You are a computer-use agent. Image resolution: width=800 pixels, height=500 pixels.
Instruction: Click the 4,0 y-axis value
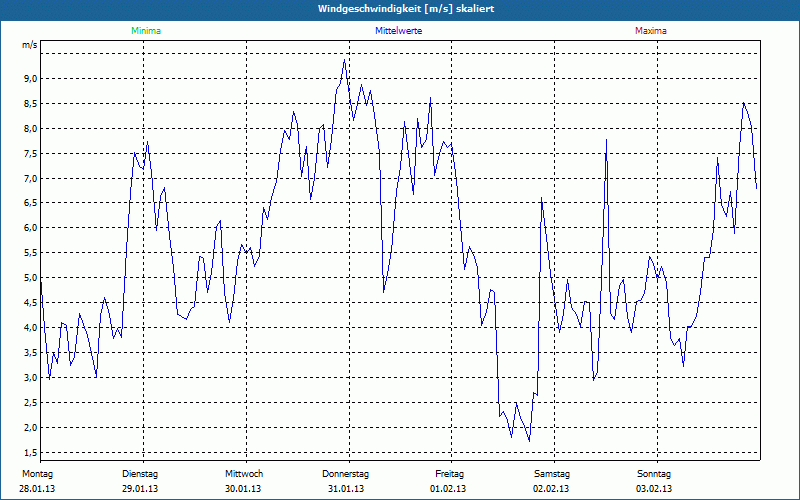click(31, 328)
